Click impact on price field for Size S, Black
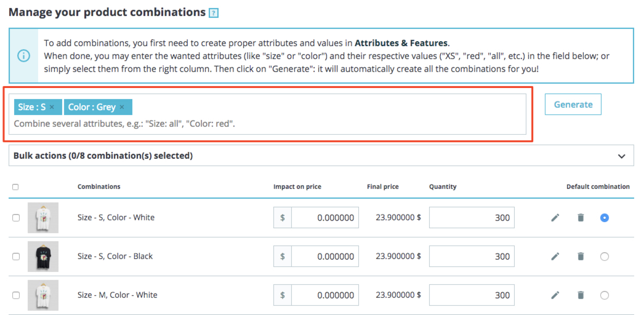The height and width of the screenshot is (315, 644). (x=324, y=257)
